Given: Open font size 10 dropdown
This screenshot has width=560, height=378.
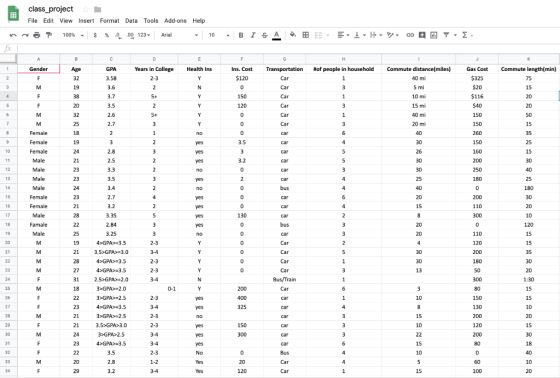Looking at the screenshot, I should (219, 35).
